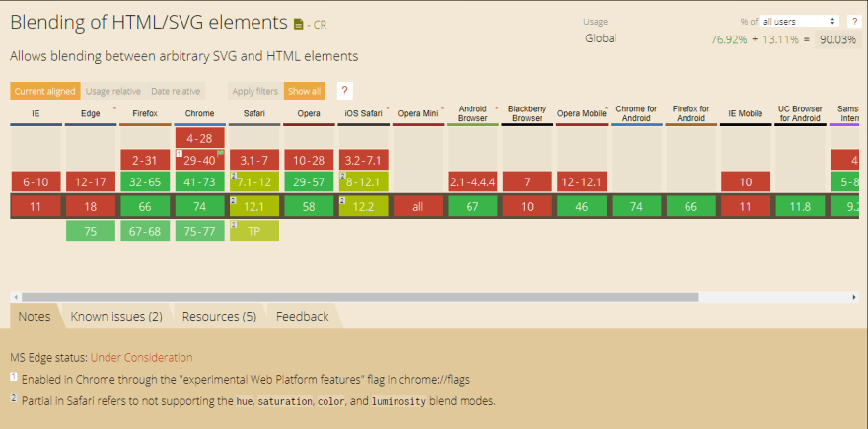Click the Firefox browser column header
This screenshot has height=429, width=868.
coord(145,113)
